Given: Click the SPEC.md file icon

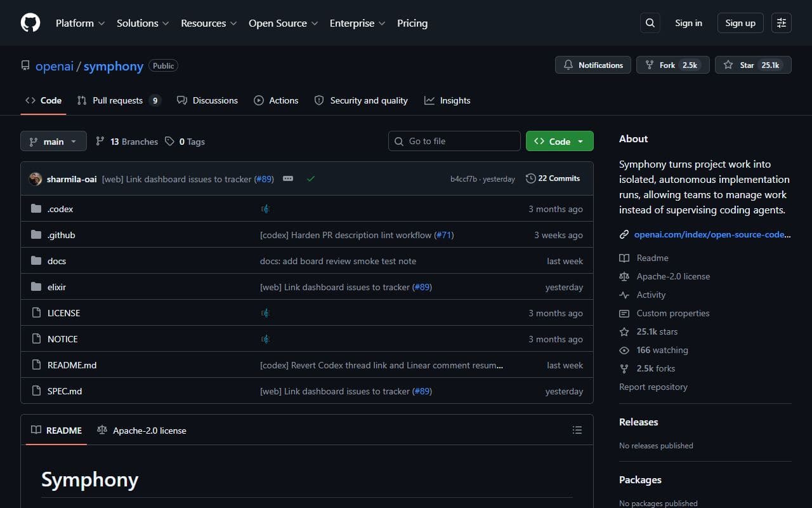Looking at the screenshot, I should click(36, 391).
